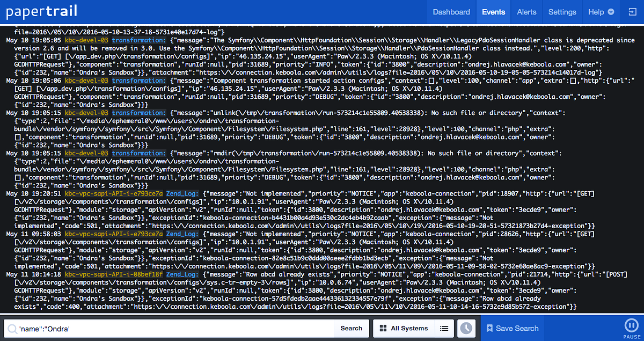Screen dimensions: 644x341
Task: Click the Papertrail logo
Action: click(41, 11)
